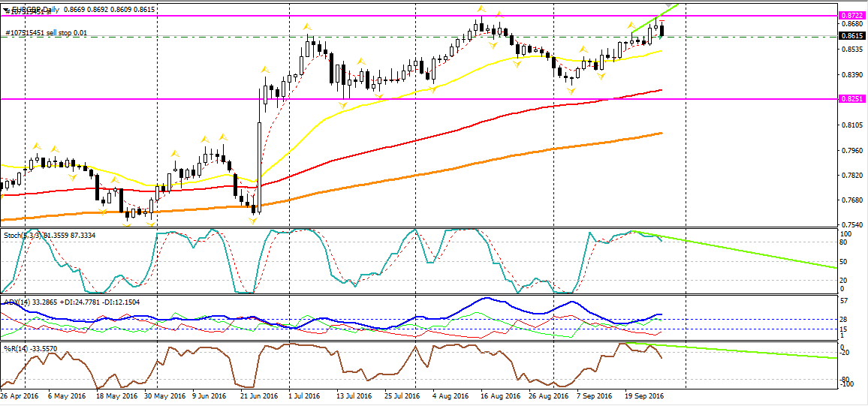Click the 57 value on the ADX scale
Image resolution: width=868 pixels, height=406 pixels.
pyautogui.click(x=845, y=301)
